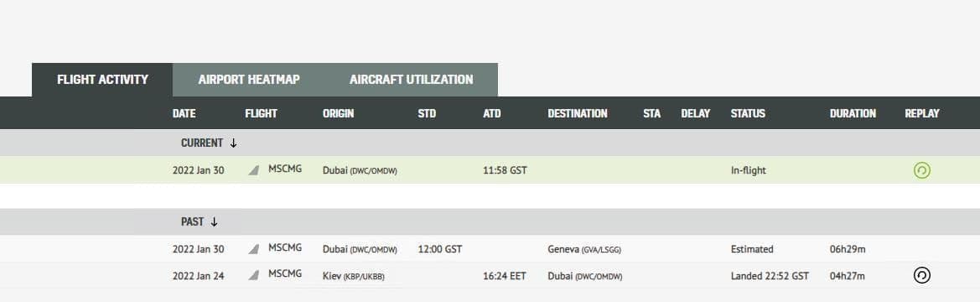980x302 pixels.
Task: Open MSCMG link on Jan 24 flight
Action: click(x=285, y=273)
